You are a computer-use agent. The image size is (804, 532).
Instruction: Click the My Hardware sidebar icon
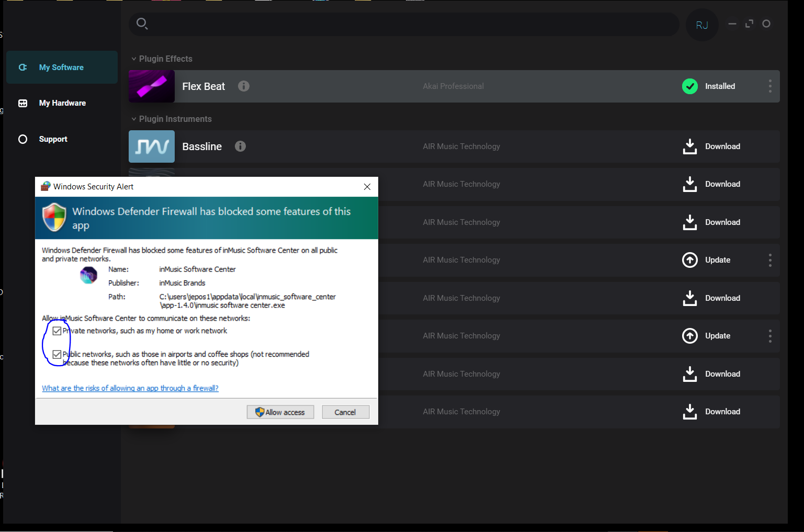pos(22,103)
